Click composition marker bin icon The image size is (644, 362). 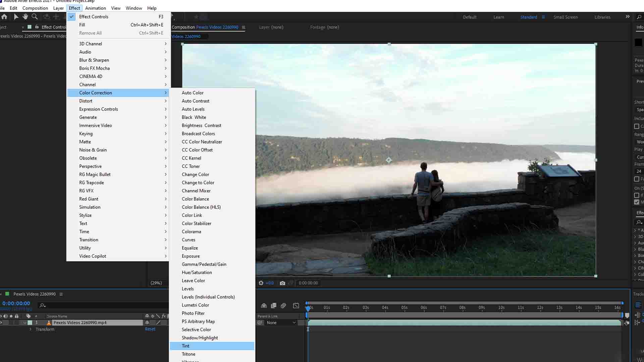(x=627, y=315)
